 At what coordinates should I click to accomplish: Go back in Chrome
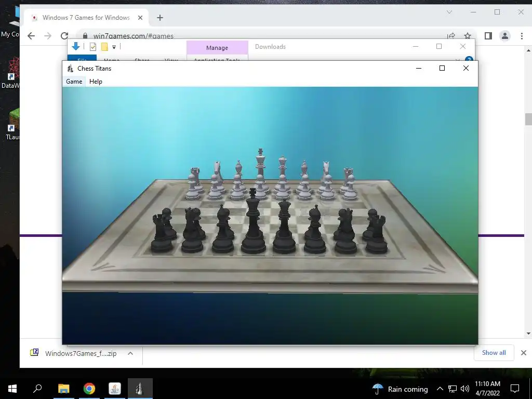tap(31, 36)
